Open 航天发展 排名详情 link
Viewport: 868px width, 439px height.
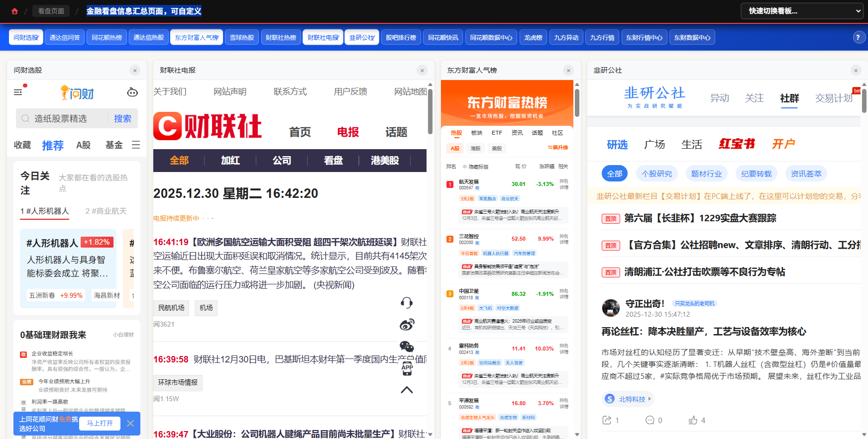click(563, 184)
